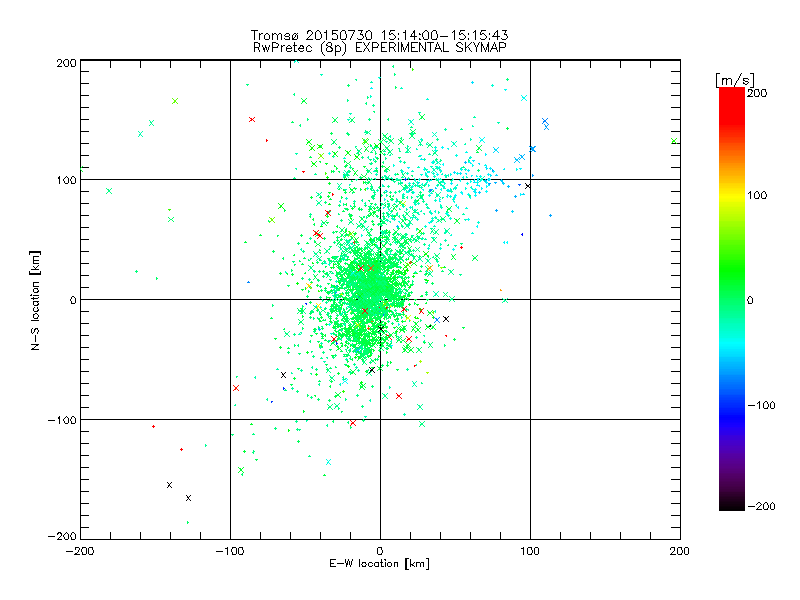Click the color bar label '100'
The image size is (800, 600).
[757, 195]
